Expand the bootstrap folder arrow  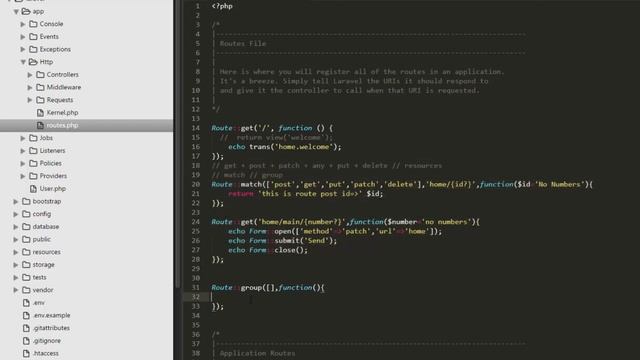pos(16,201)
